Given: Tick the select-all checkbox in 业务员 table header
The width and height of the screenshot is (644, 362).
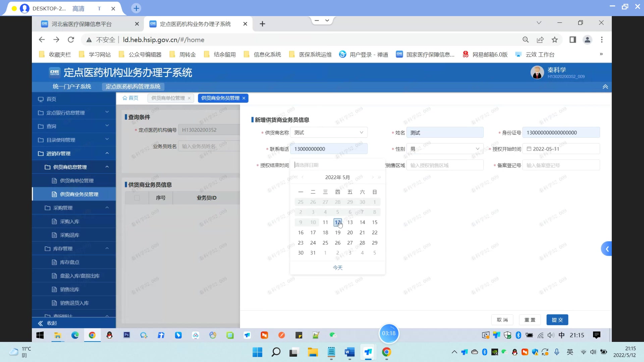Looking at the screenshot, I should (137, 198).
